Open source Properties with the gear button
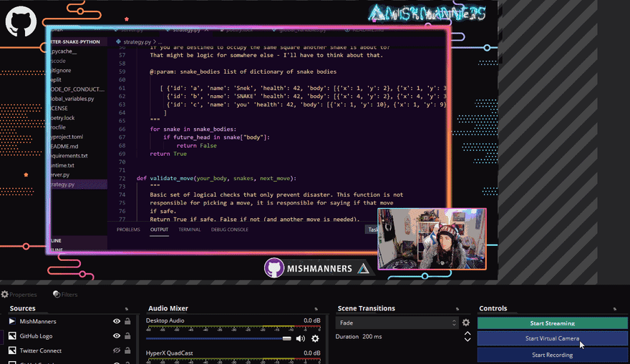Image resolution: width=630 pixels, height=364 pixels. coord(19,294)
